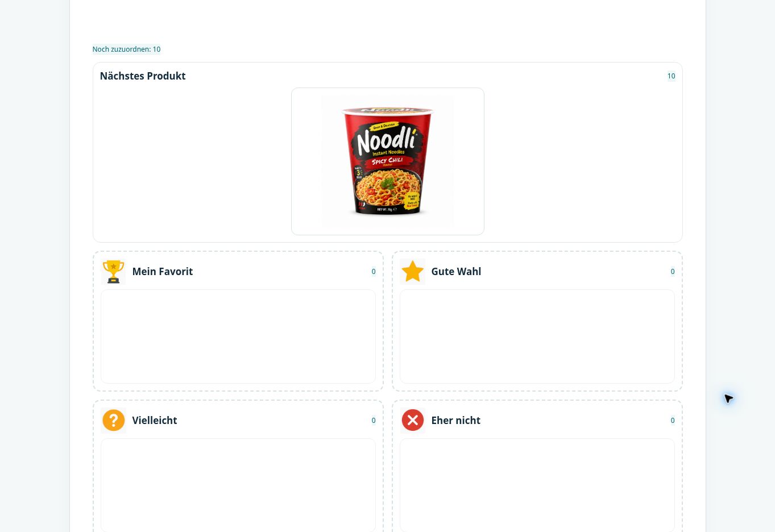Screen dimensions: 775x532
Task: Click the Eher nicht count badge
Action: pyautogui.click(x=673, y=421)
